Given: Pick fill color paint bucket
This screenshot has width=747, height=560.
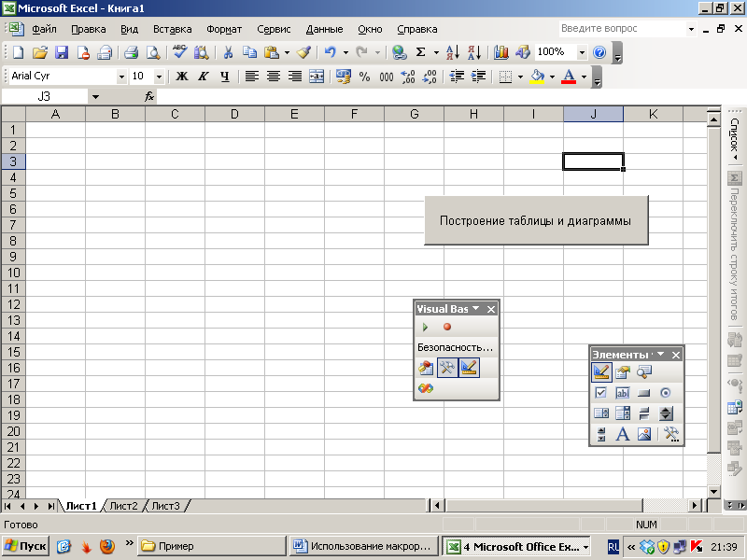Looking at the screenshot, I should tap(538, 77).
